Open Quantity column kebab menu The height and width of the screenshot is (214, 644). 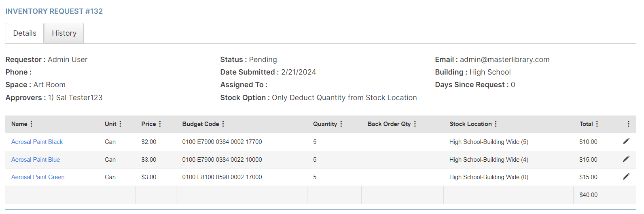pos(341,124)
